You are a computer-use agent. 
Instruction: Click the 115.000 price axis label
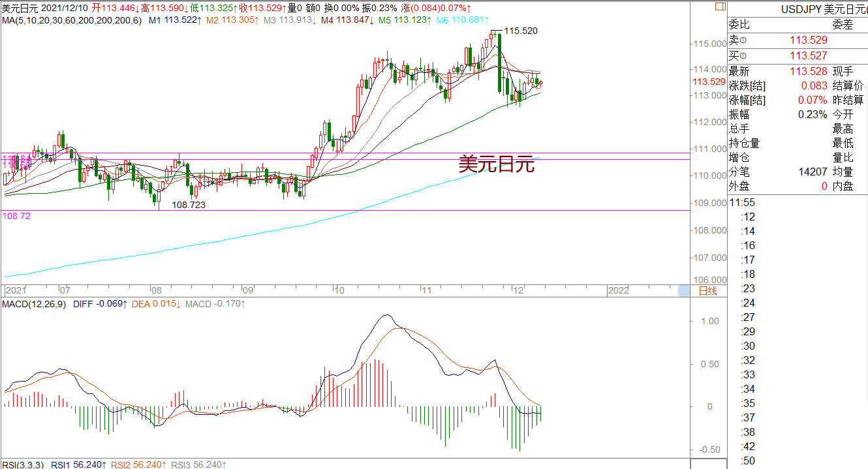(x=711, y=44)
